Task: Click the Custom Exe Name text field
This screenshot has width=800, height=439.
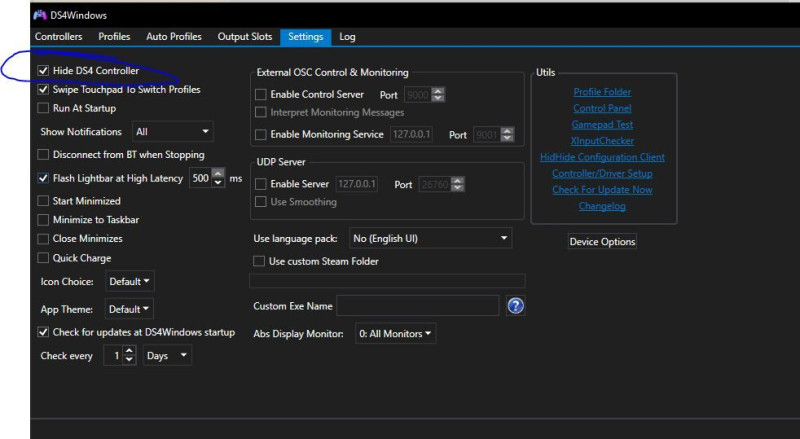Action: (417, 306)
